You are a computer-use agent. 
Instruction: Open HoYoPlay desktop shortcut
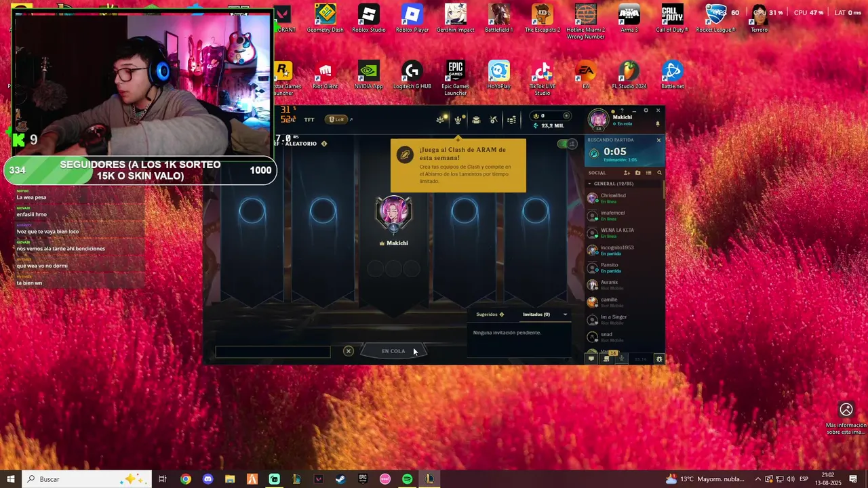pyautogui.click(x=499, y=75)
